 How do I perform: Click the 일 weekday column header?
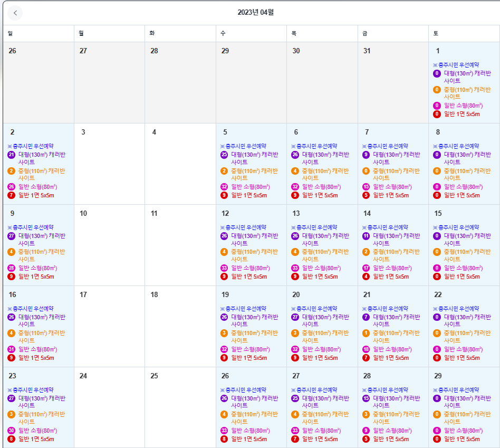39,33
